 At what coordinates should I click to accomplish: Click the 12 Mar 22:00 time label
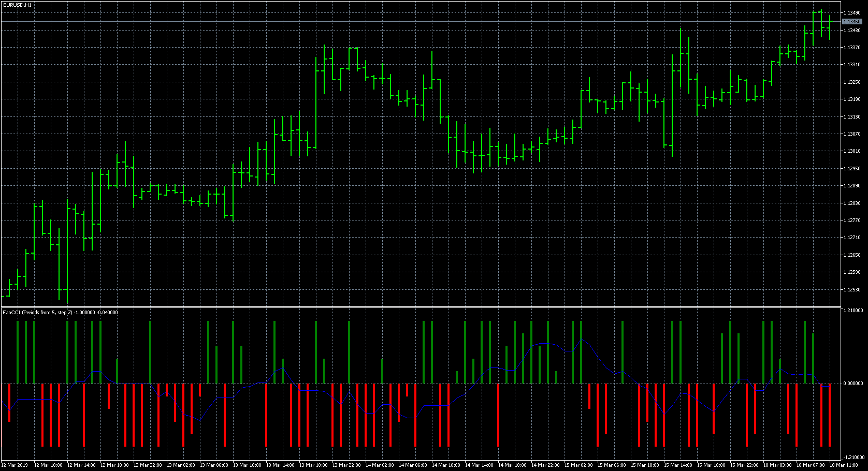coord(148,465)
